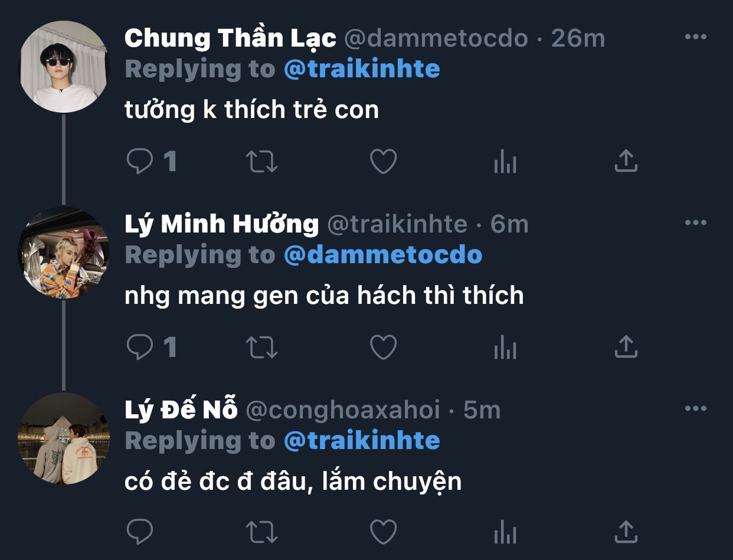Retweet Chung Thần Lạc's tweet
This screenshot has height=560, width=733.
pos(261,161)
